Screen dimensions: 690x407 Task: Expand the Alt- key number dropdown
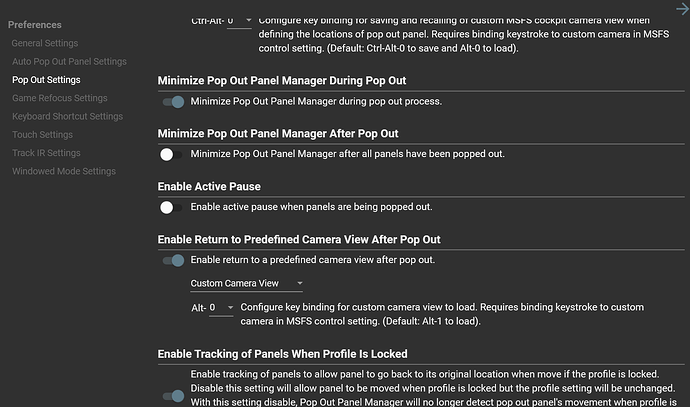tap(221, 307)
